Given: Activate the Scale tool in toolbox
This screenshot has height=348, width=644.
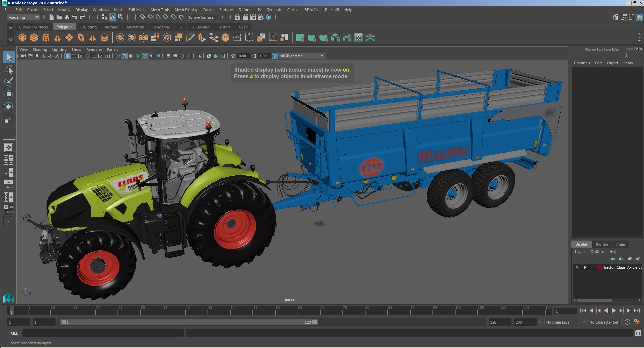Looking at the screenshot, I should click(9, 119).
